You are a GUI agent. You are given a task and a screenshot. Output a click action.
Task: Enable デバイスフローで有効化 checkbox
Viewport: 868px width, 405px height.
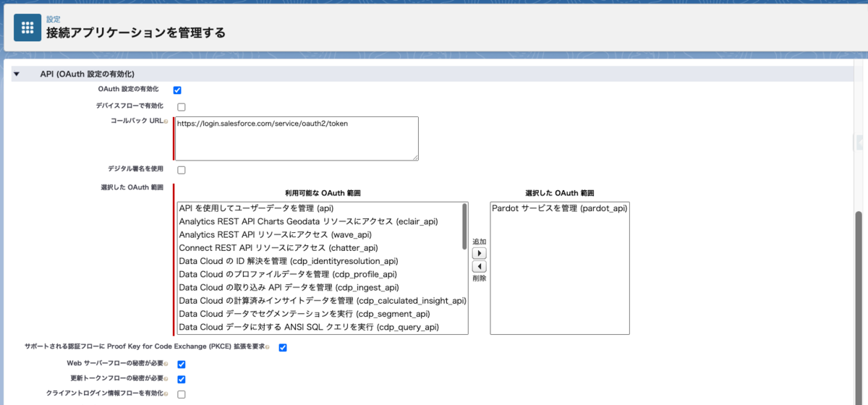point(182,107)
